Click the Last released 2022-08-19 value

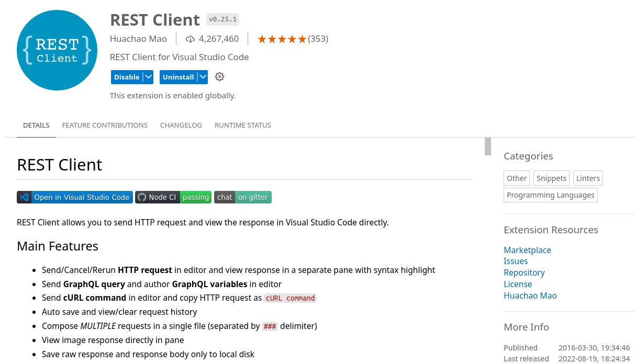coord(594,359)
